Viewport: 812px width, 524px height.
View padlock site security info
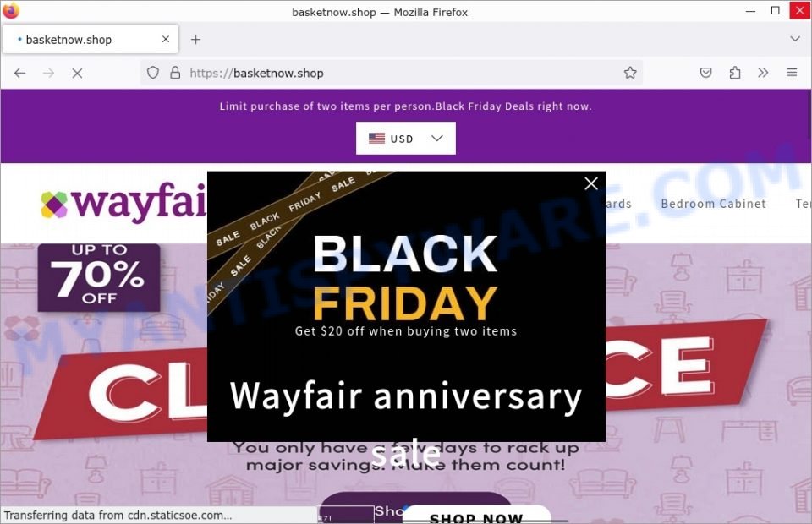175,73
